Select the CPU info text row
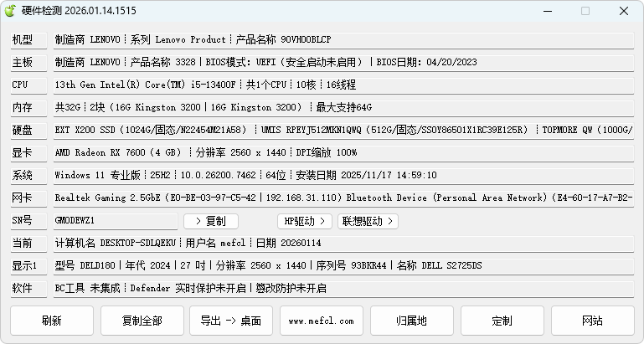Screen dimensions: 644x344 tap(342, 85)
